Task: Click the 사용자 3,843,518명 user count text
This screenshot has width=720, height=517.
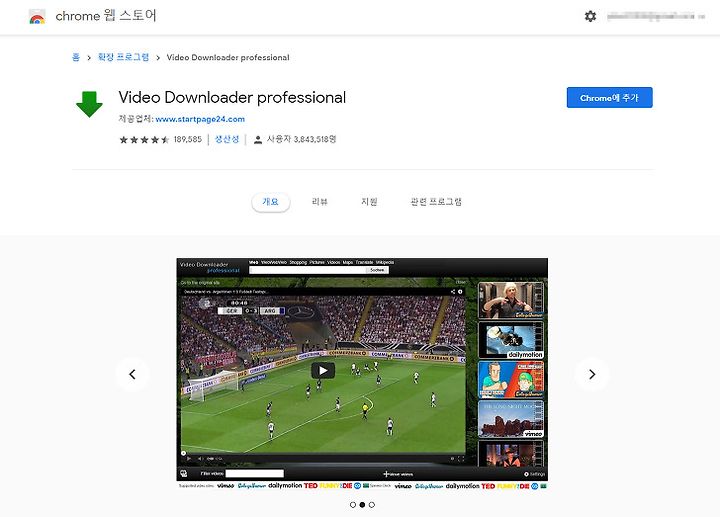Action: [301, 139]
